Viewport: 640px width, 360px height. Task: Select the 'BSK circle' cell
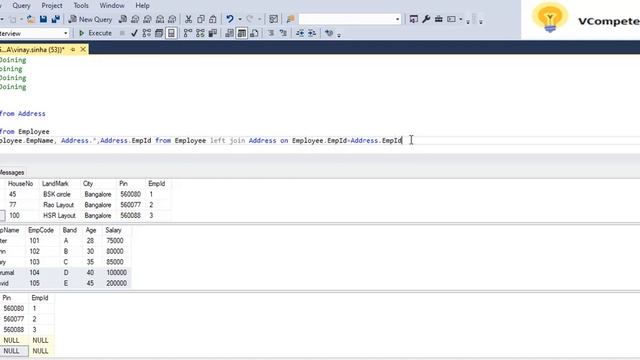click(57, 194)
